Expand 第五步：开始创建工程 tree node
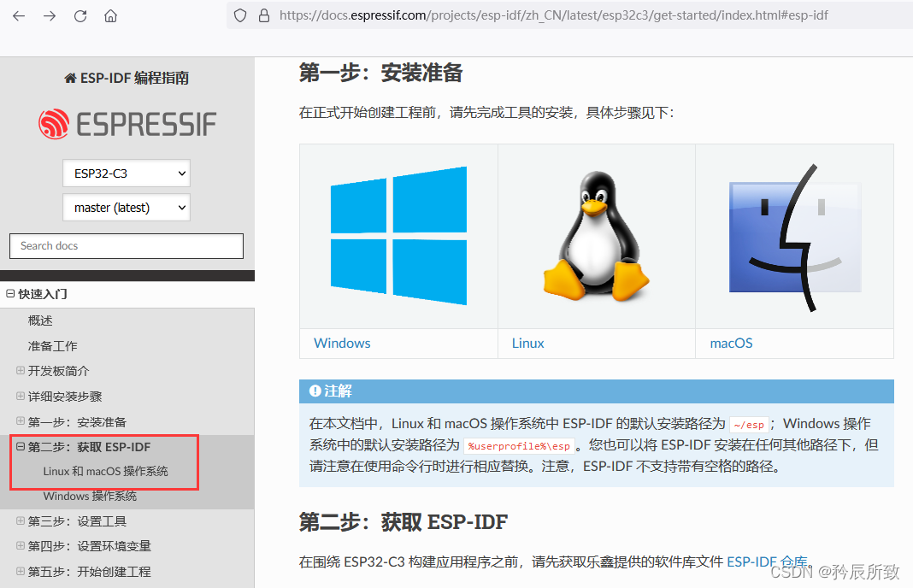This screenshot has height=588, width=913. pyautogui.click(x=21, y=571)
